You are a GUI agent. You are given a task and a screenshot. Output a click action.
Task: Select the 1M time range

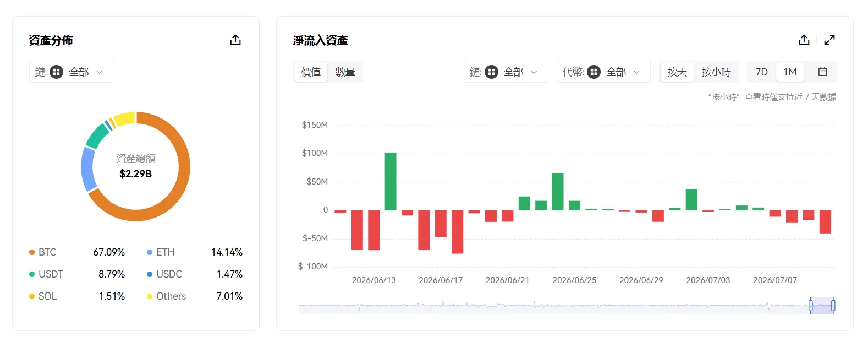pyautogui.click(x=790, y=72)
